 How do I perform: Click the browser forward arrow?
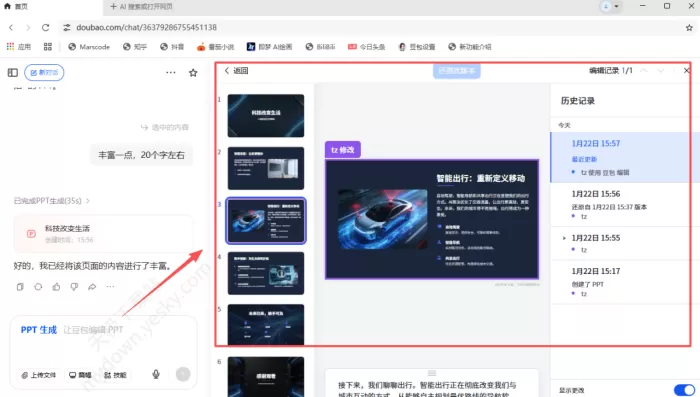coord(28,27)
